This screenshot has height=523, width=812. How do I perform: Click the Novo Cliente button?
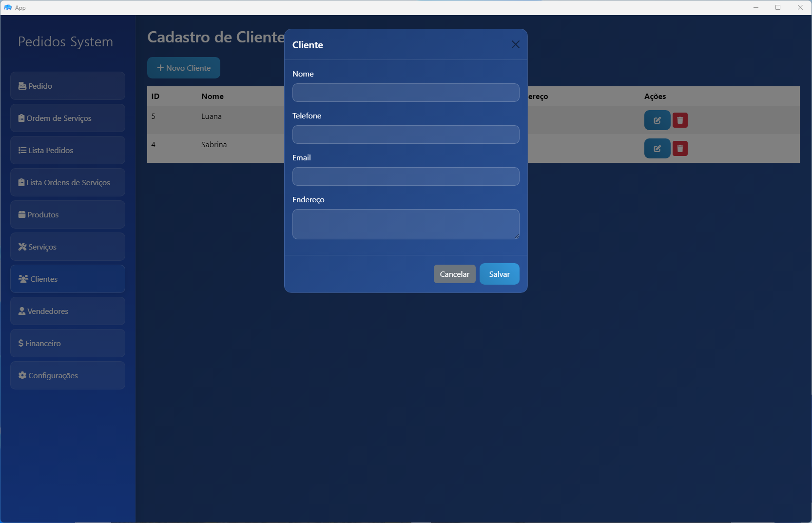pyautogui.click(x=184, y=68)
